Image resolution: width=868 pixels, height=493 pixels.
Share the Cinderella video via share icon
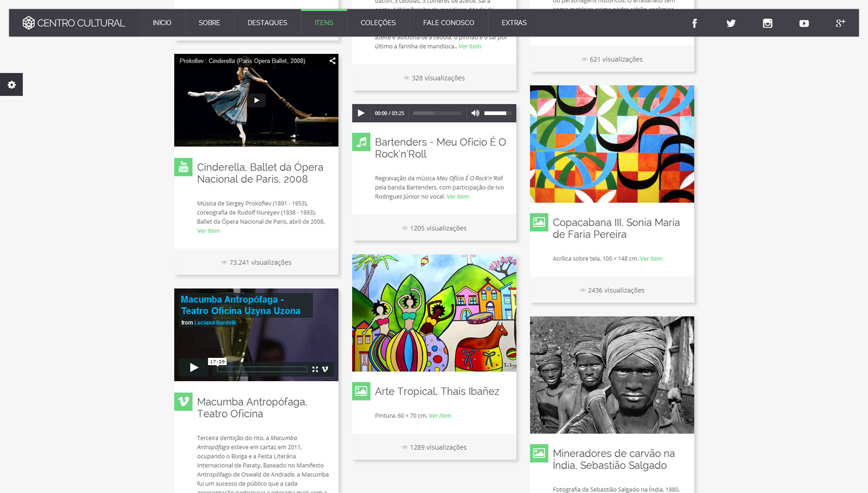(332, 61)
